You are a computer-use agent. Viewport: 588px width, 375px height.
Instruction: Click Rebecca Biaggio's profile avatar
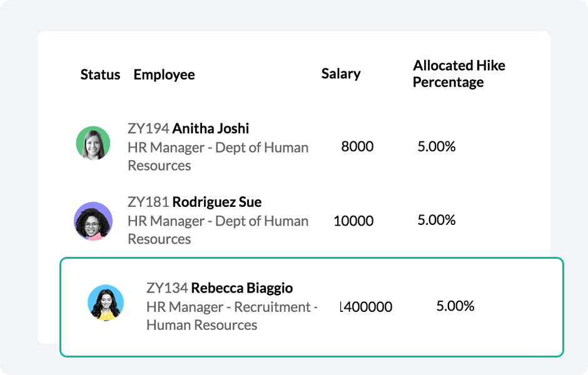point(106,303)
